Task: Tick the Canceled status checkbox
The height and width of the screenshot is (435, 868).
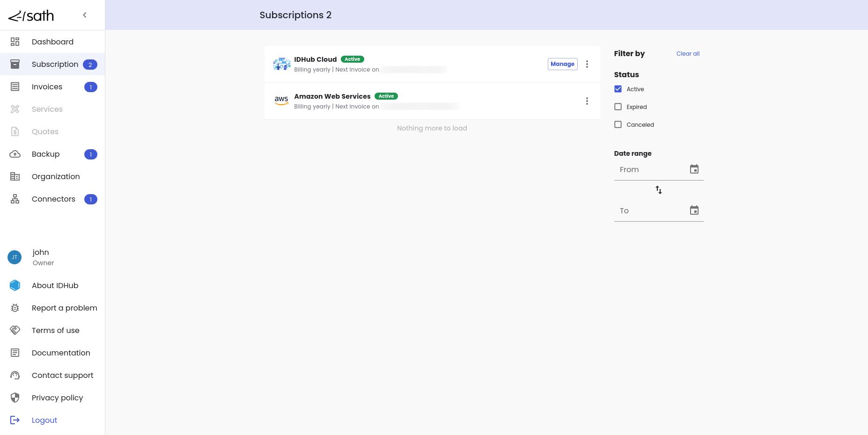Action: tap(618, 124)
